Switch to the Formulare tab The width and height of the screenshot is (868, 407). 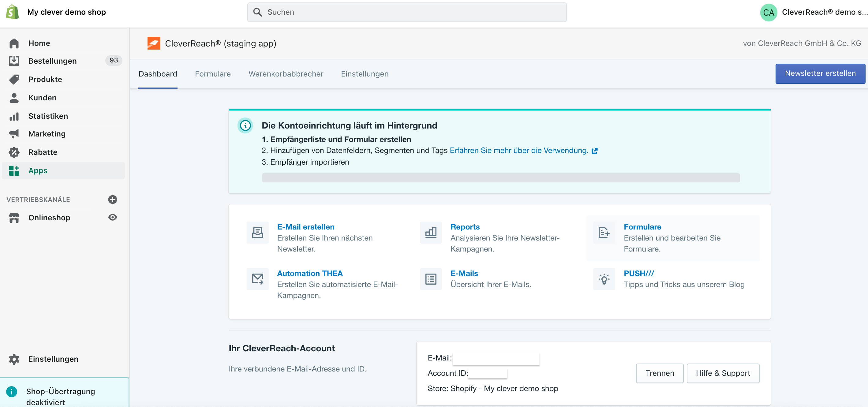[x=213, y=74]
